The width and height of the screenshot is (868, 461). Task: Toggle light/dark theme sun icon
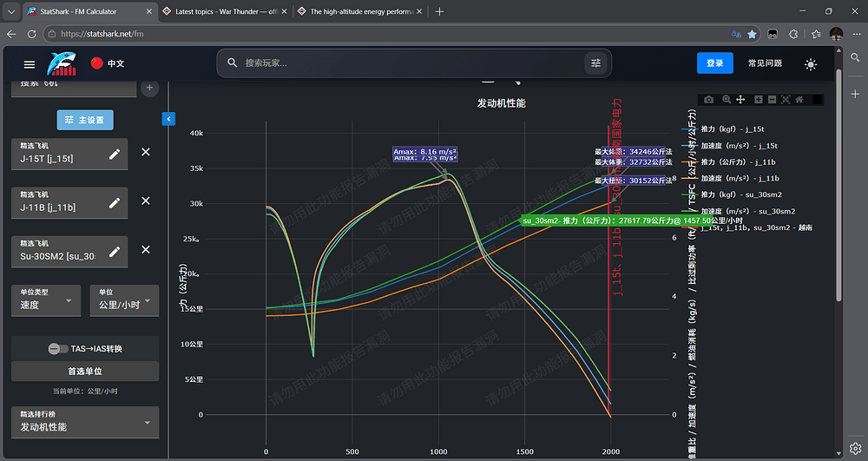click(811, 63)
